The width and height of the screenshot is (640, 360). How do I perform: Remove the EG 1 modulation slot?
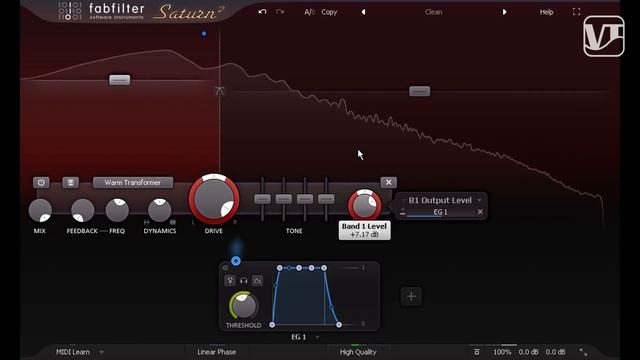click(x=480, y=212)
